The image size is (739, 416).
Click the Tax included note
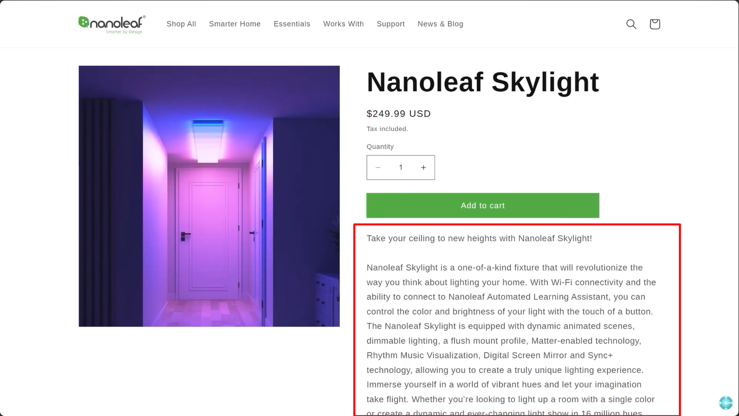387,129
